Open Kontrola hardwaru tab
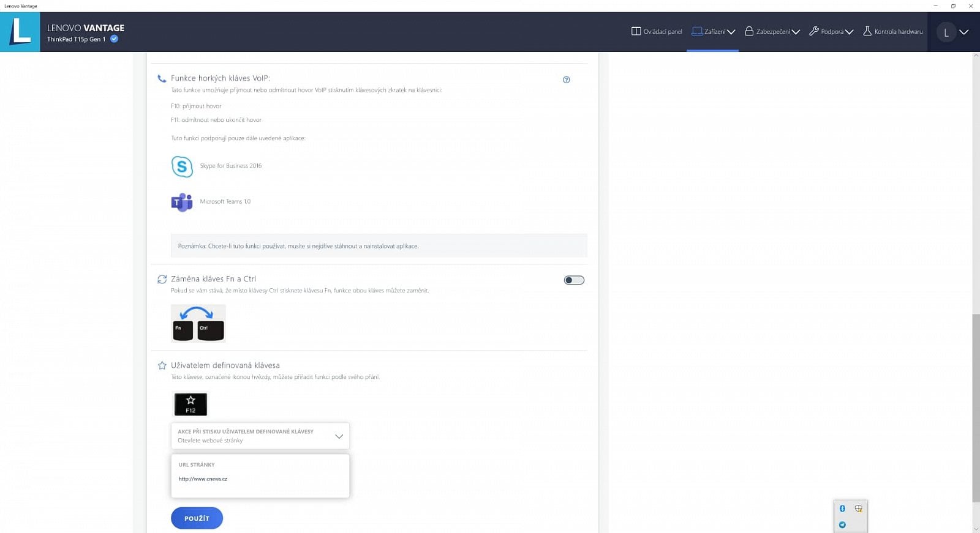Image resolution: width=980 pixels, height=533 pixels. click(892, 32)
